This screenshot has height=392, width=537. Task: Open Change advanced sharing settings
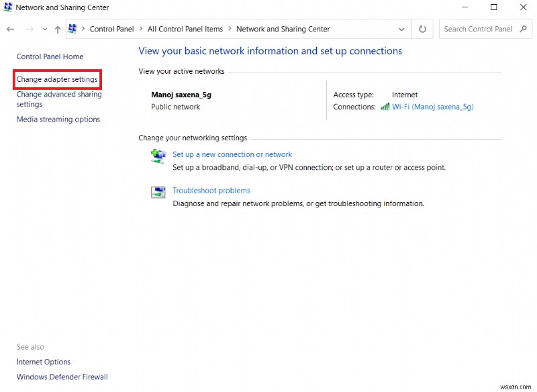[59, 99]
